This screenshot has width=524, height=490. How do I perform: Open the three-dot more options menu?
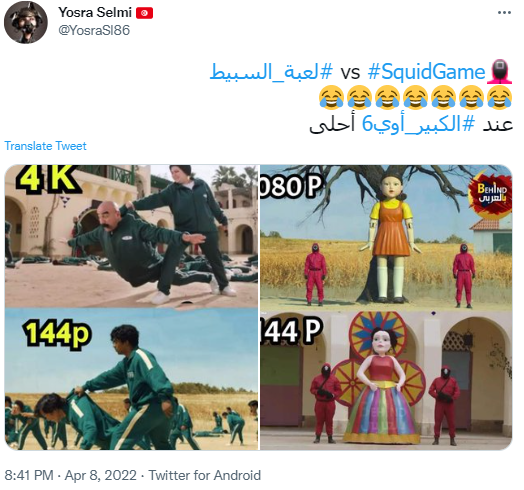504,13
